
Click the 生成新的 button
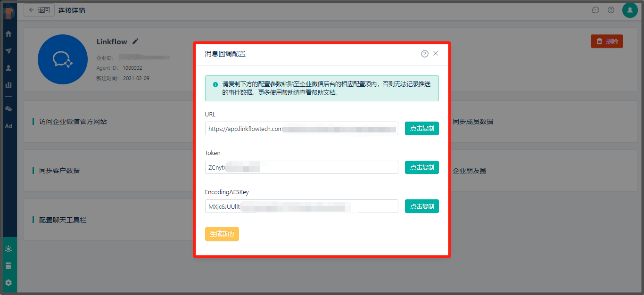tap(222, 234)
